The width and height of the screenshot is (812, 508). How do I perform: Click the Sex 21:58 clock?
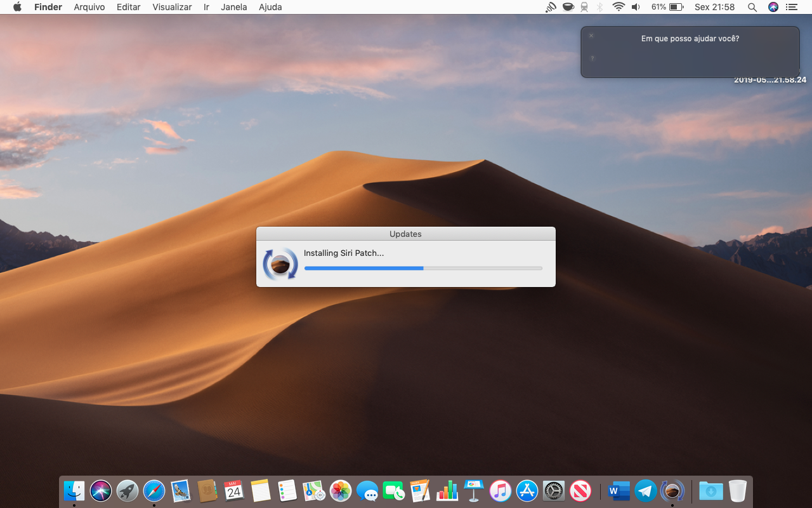click(714, 7)
